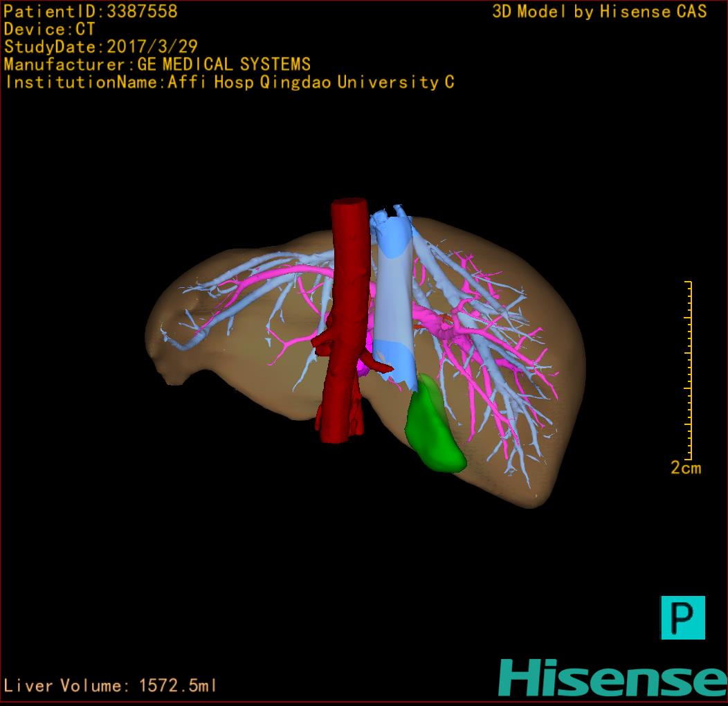The image size is (728, 706).
Task: Click the PatientID:3387558 label
Action: coord(91,12)
